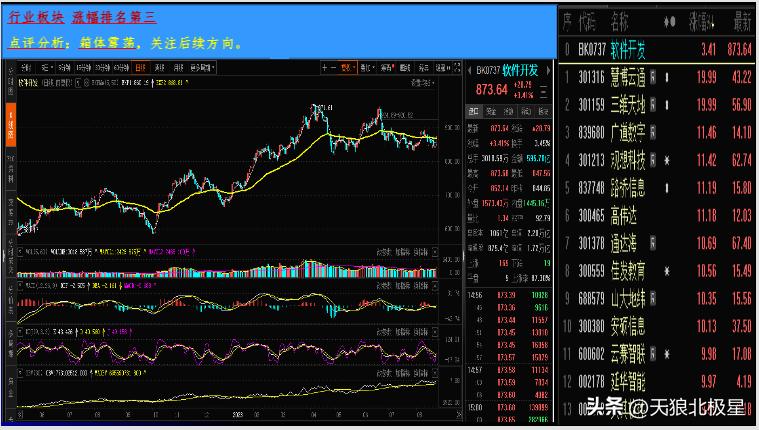Switch to the 15分钟 period tab

pyautogui.click(x=83, y=68)
